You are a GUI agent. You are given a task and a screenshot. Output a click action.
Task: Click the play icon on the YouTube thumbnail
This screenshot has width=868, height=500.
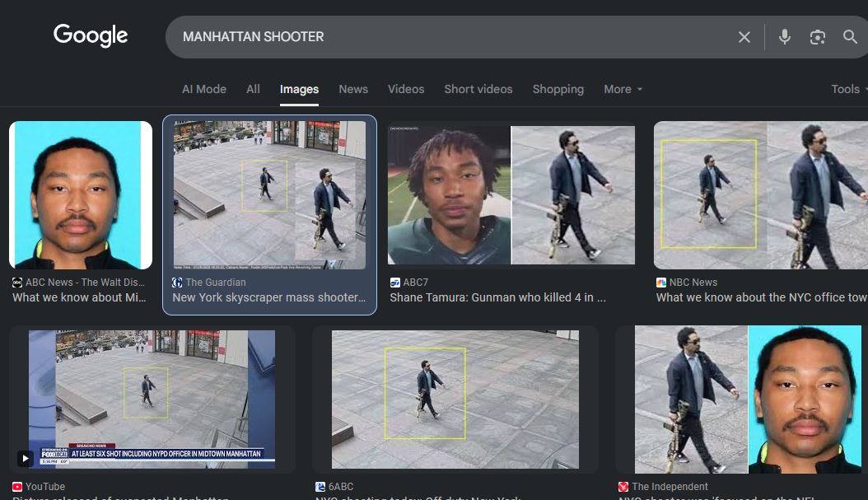(25, 458)
